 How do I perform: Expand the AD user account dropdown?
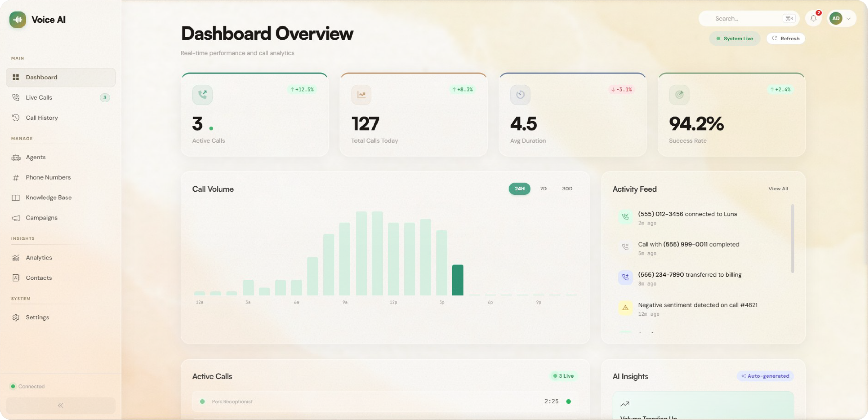(x=848, y=19)
